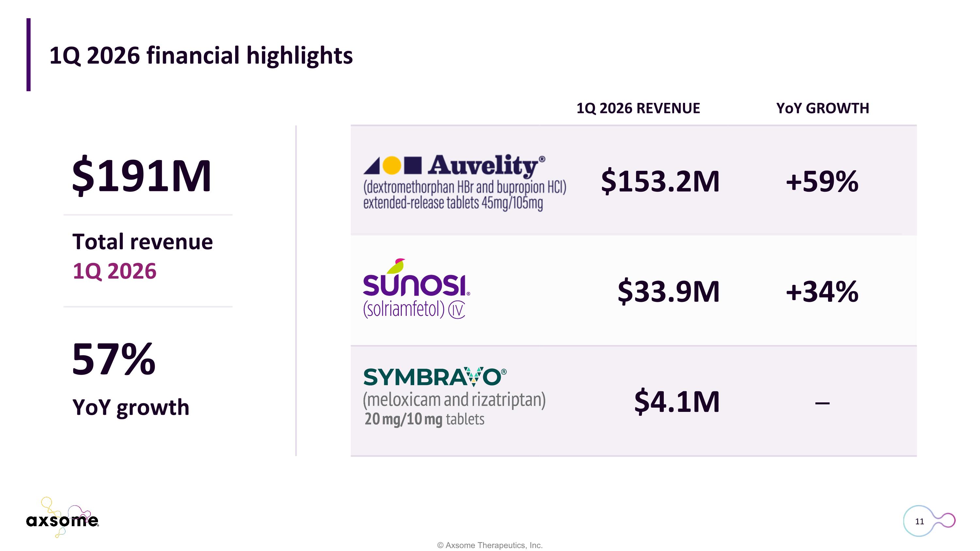Image resolution: width=980 pixels, height=551 pixels.
Task: Click the "(solriamfetol)" generic name text
Action: (404, 309)
